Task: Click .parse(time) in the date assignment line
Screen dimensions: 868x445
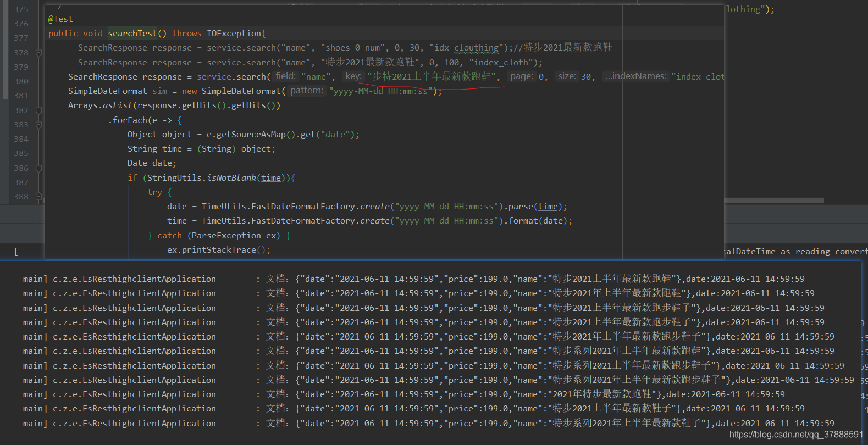Action: pyautogui.click(x=533, y=207)
